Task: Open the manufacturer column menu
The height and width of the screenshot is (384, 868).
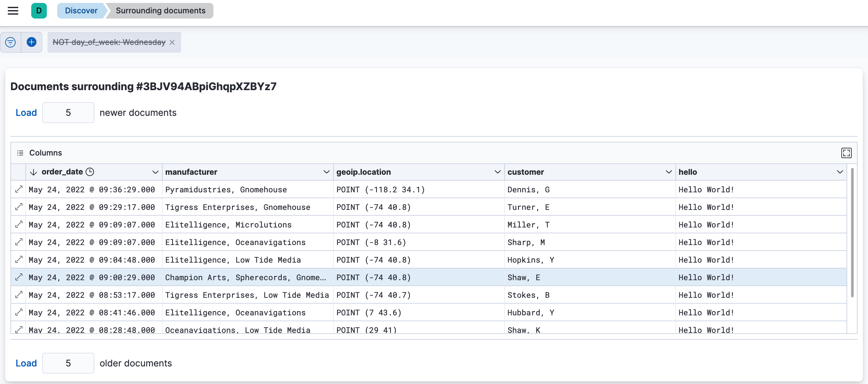Action: tap(326, 172)
